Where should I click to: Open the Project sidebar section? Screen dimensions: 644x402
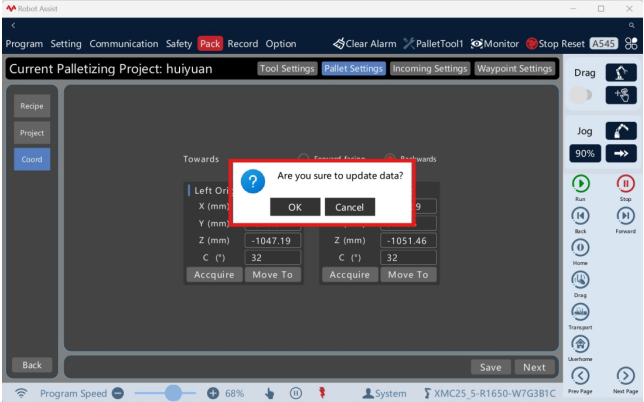[32, 133]
